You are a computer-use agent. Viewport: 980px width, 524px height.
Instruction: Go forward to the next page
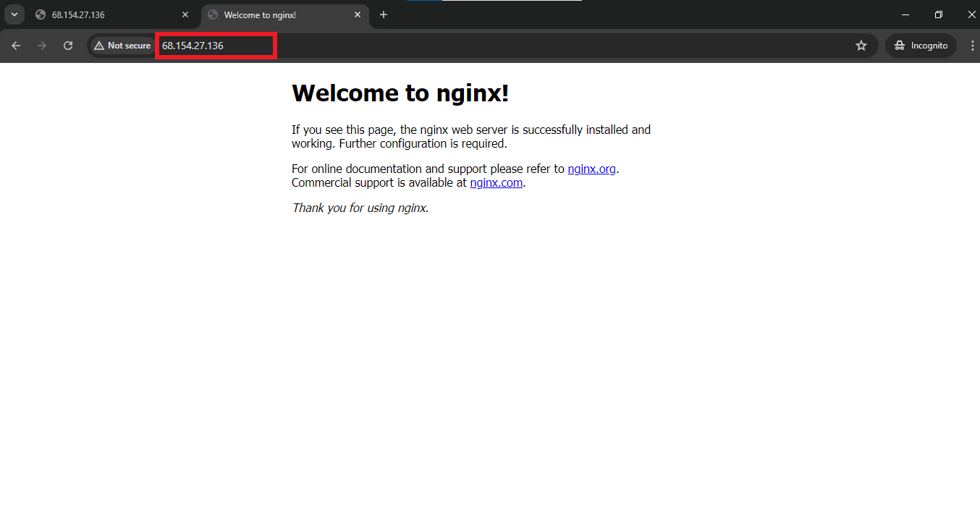click(x=42, y=46)
